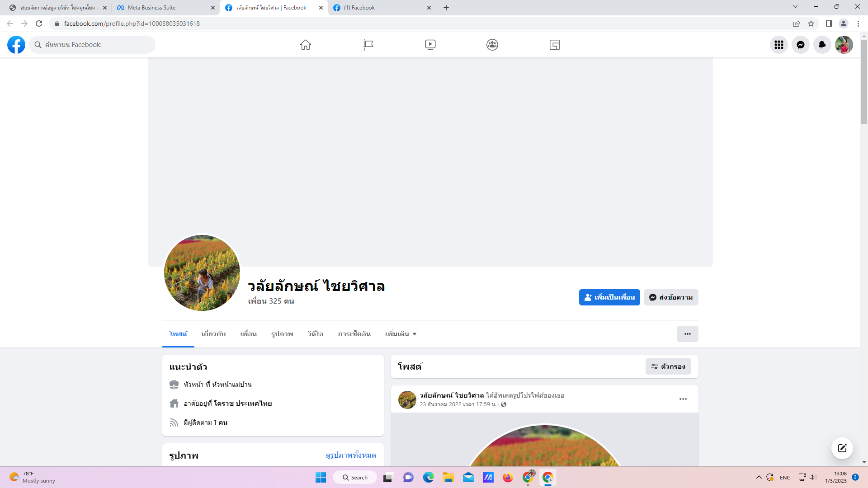868x488 pixels.
Task: Go to Facebook Home icon
Action: click(306, 45)
